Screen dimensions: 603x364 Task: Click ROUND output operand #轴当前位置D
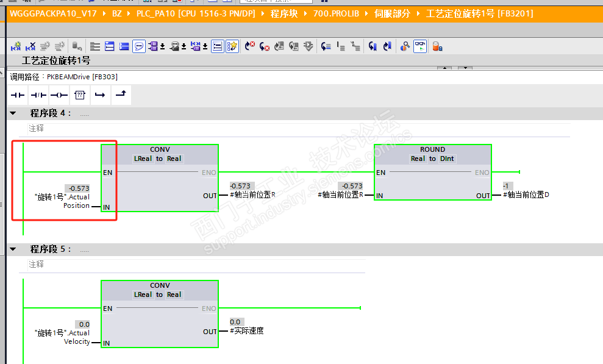(x=526, y=195)
